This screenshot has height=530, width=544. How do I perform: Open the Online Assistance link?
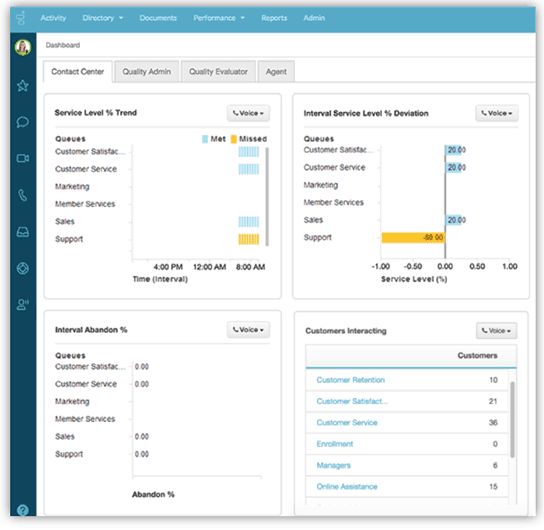click(347, 487)
